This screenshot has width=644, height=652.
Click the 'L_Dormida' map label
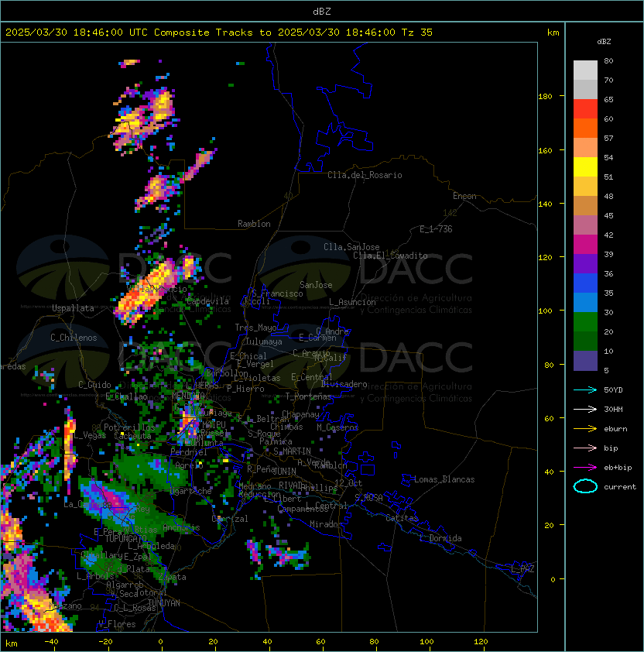pos(440,538)
